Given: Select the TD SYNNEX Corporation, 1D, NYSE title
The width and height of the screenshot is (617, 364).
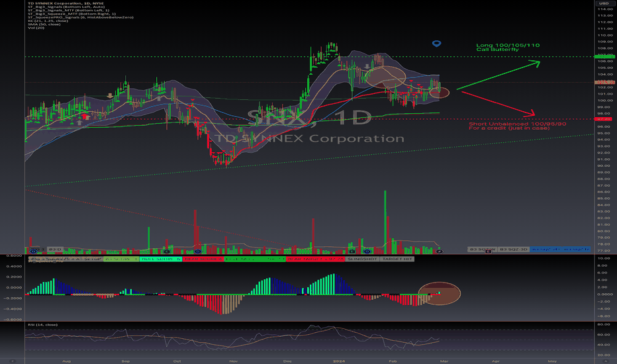Looking at the screenshot, I should pos(66,3).
